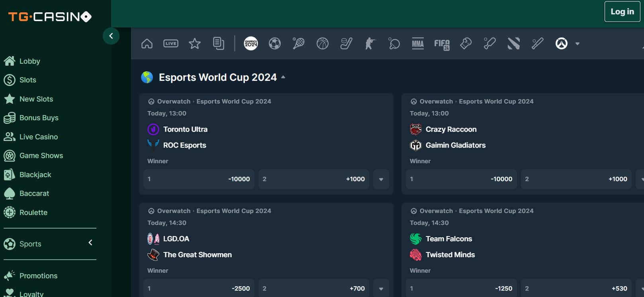644x297 pixels.
Task: Bet on Gaimin Gladiators at +1000
Action: click(576, 179)
